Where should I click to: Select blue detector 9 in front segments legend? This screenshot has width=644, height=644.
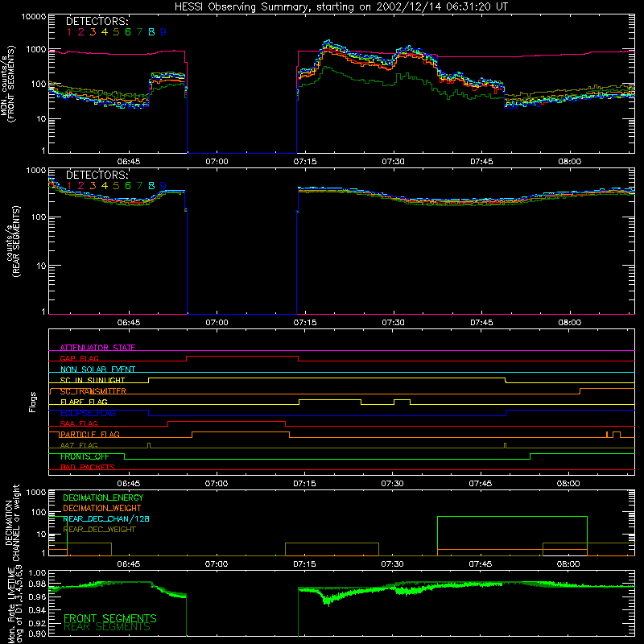[163, 32]
